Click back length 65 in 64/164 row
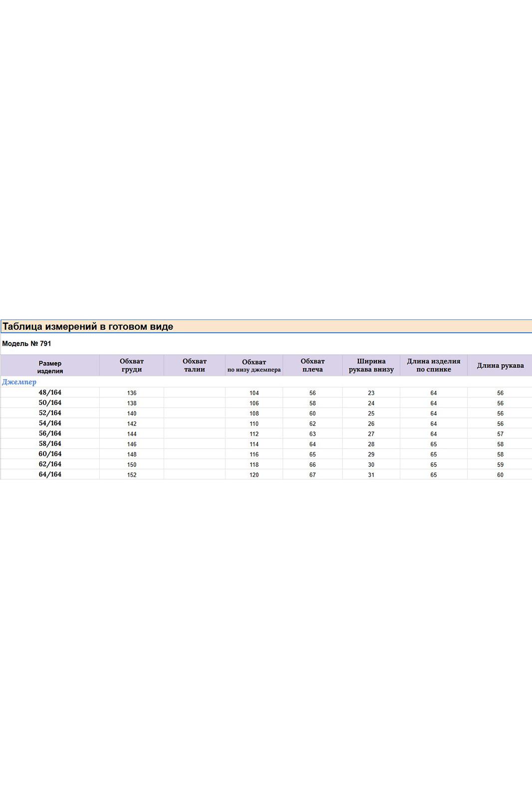 434,475
